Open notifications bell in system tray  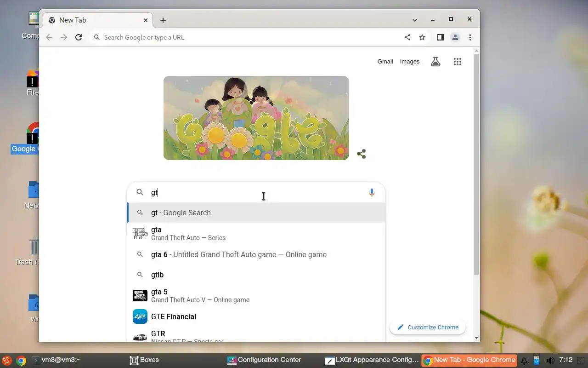524,360
